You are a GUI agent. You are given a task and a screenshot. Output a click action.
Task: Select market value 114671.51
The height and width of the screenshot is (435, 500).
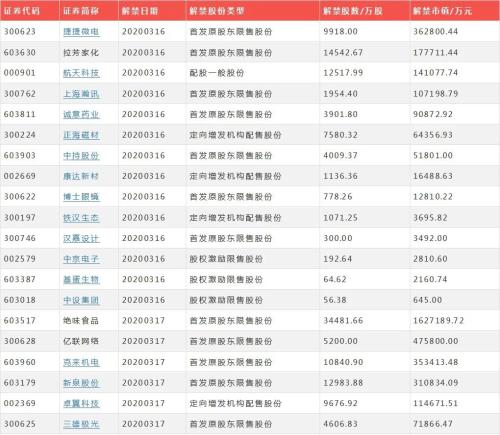(436, 403)
